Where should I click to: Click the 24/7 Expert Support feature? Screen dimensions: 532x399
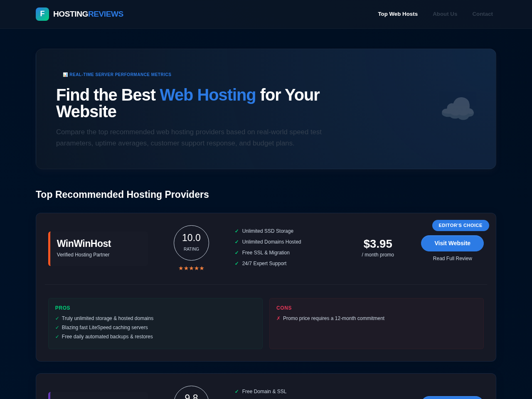tap(264, 264)
